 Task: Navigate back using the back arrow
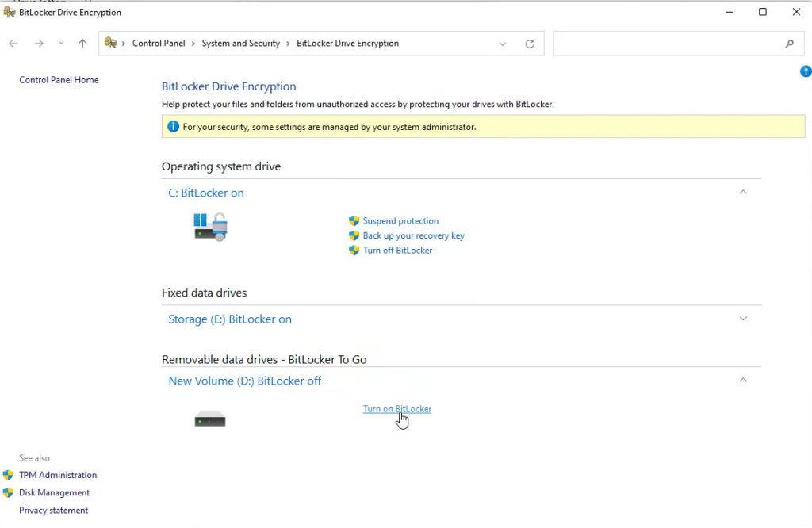[13, 43]
